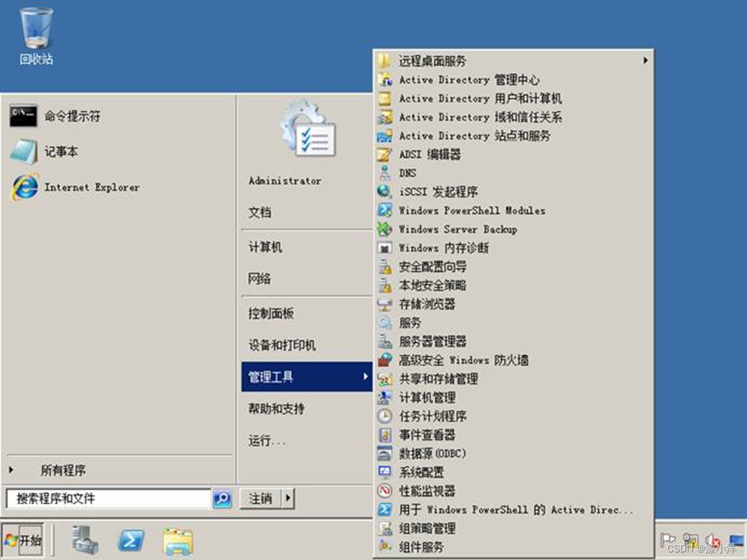
Task: Launch Windows PowerShell from the taskbar
Action: click(131, 541)
